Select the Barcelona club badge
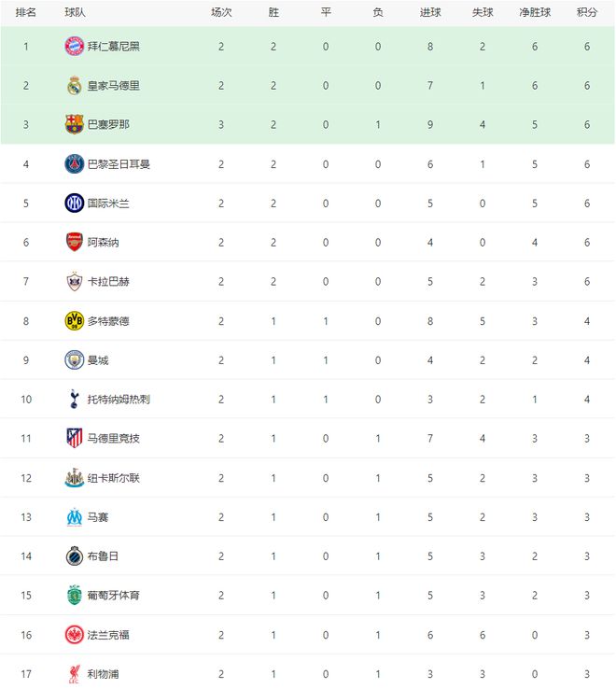 coord(74,124)
